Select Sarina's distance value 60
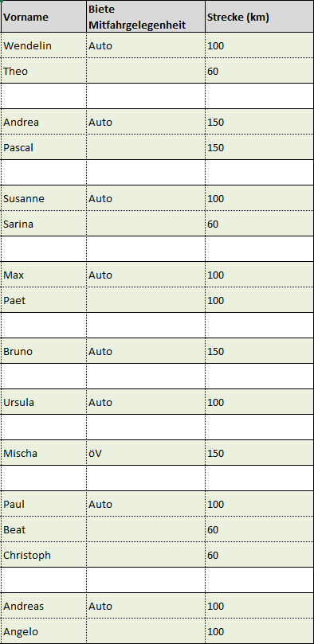314x644 pixels. click(x=259, y=224)
